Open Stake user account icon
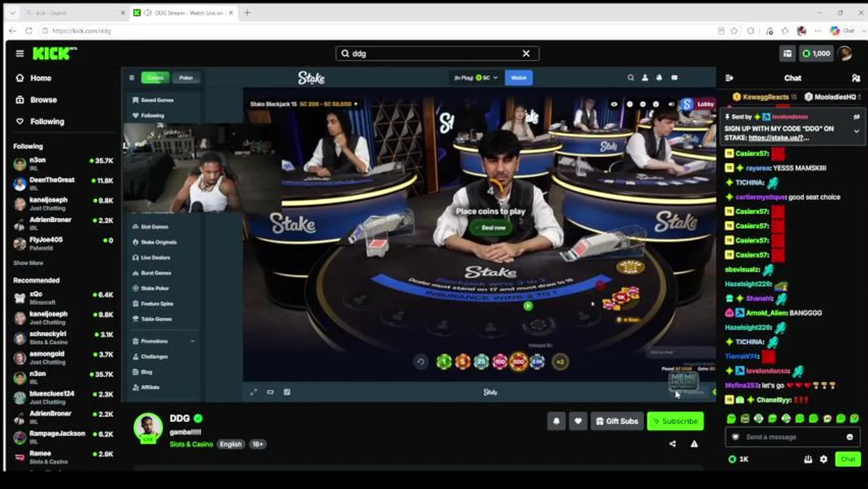This screenshot has width=868, height=489. click(645, 78)
